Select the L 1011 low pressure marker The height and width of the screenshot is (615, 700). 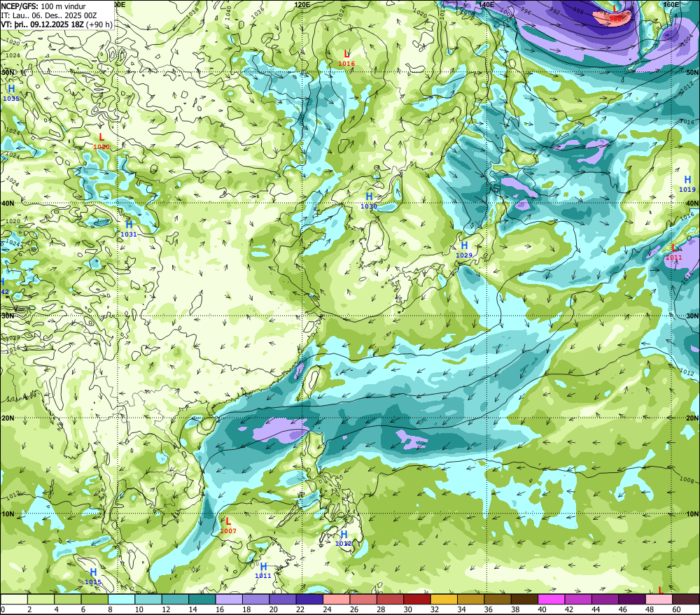tap(673, 252)
